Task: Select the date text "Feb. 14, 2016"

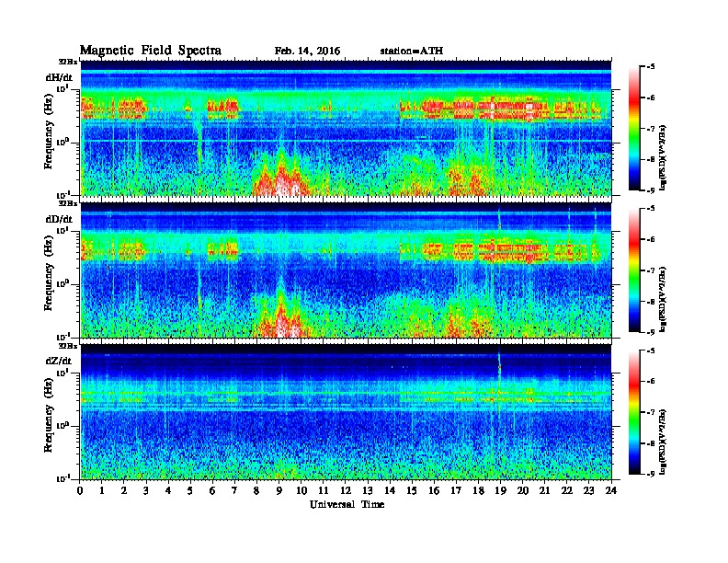Action: 307,52
